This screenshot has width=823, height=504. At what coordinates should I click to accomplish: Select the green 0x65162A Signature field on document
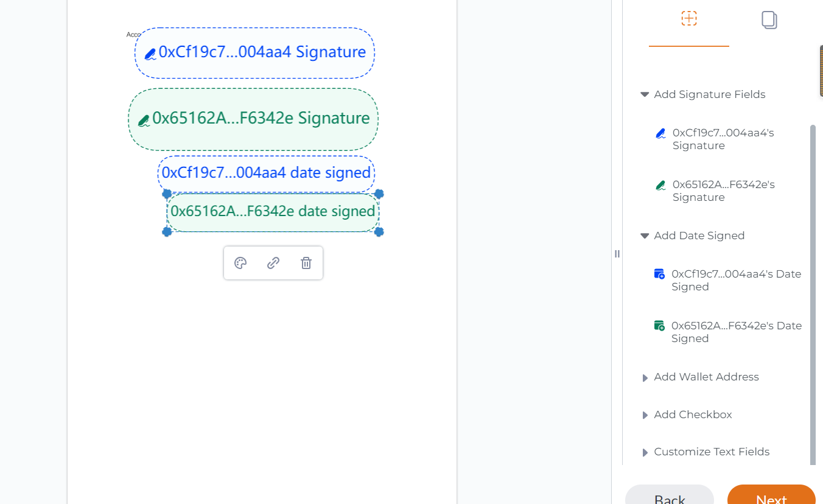[253, 119]
